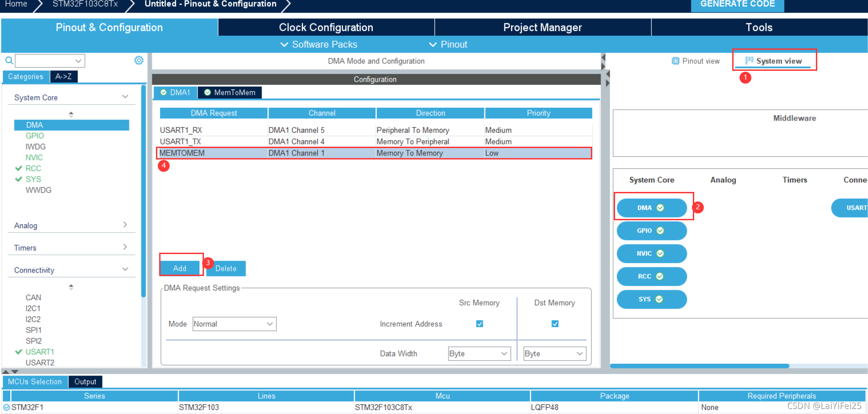Screen dimensions: 868x414
Task: Click the USART connectivity button
Action: pos(850,207)
